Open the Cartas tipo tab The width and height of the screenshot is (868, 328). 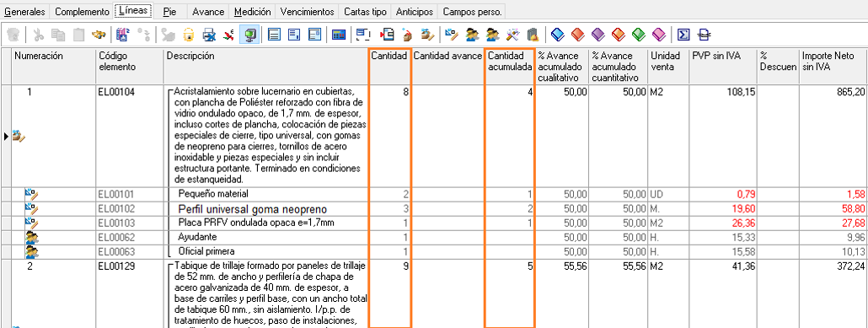[x=366, y=11]
